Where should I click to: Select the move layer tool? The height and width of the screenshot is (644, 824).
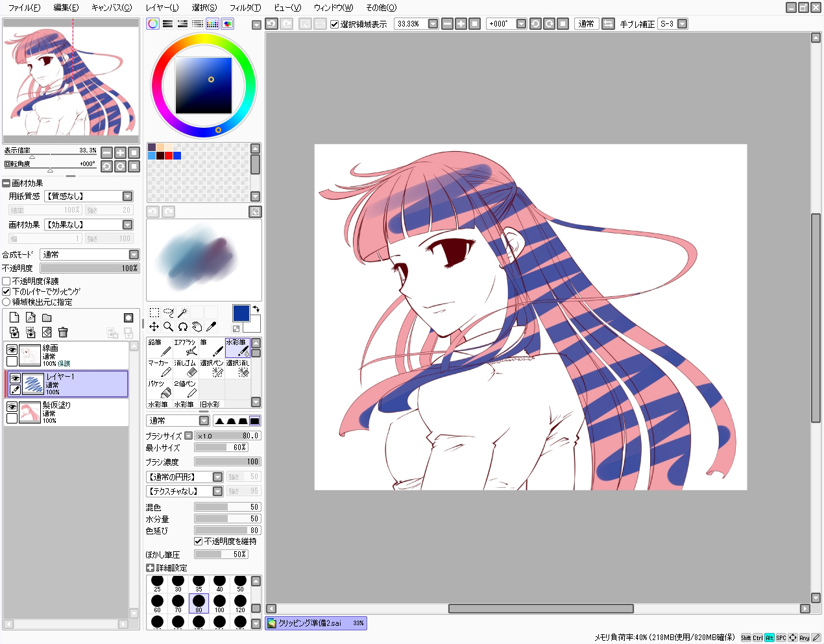coord(154,327)
